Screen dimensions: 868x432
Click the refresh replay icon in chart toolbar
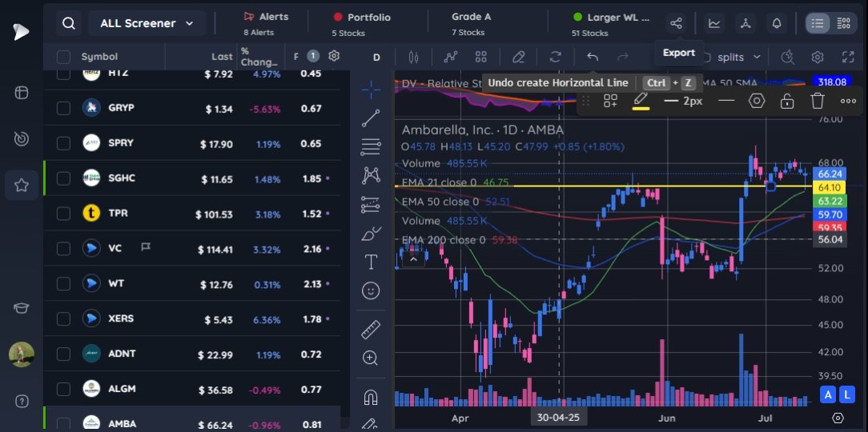pyautogui.click(x=555, y=57)
